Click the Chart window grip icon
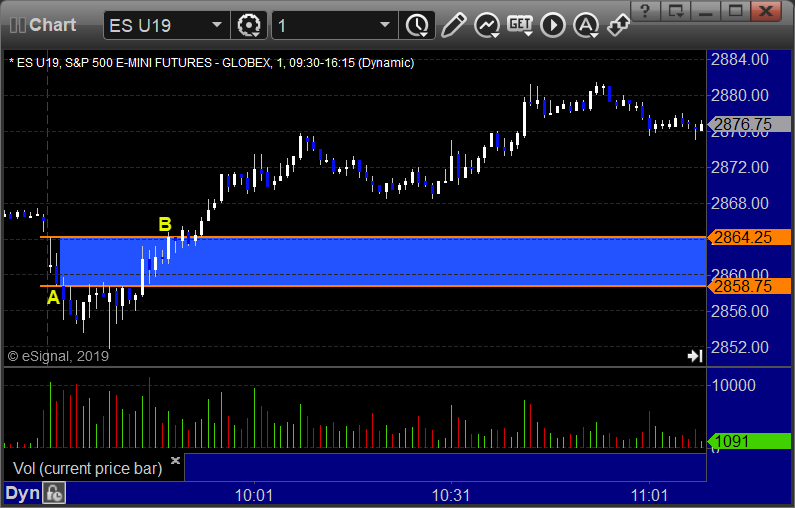 [x=18, y=25]
